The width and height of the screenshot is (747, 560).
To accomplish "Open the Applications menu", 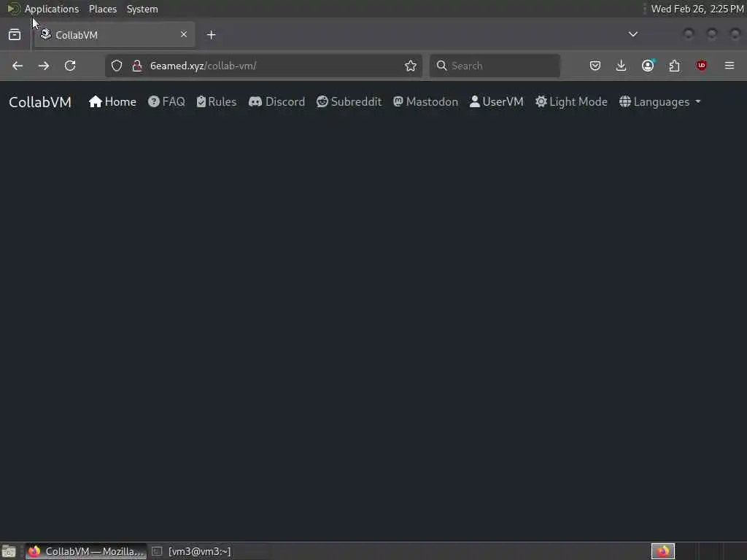I will [52, 9].
